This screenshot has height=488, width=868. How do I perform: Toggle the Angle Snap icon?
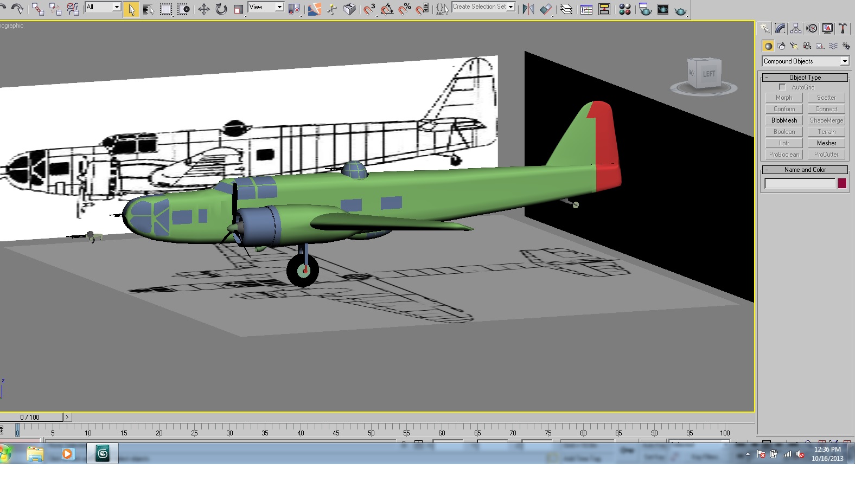387,9
